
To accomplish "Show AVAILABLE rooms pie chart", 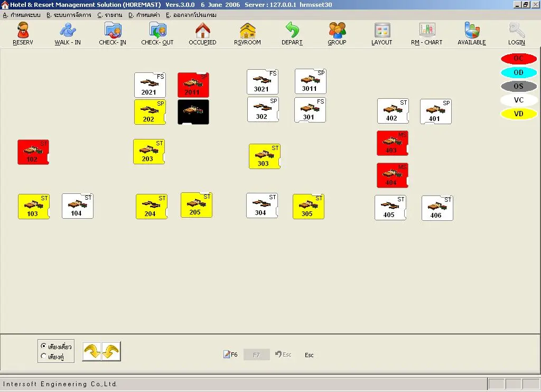I will (472, 33).
